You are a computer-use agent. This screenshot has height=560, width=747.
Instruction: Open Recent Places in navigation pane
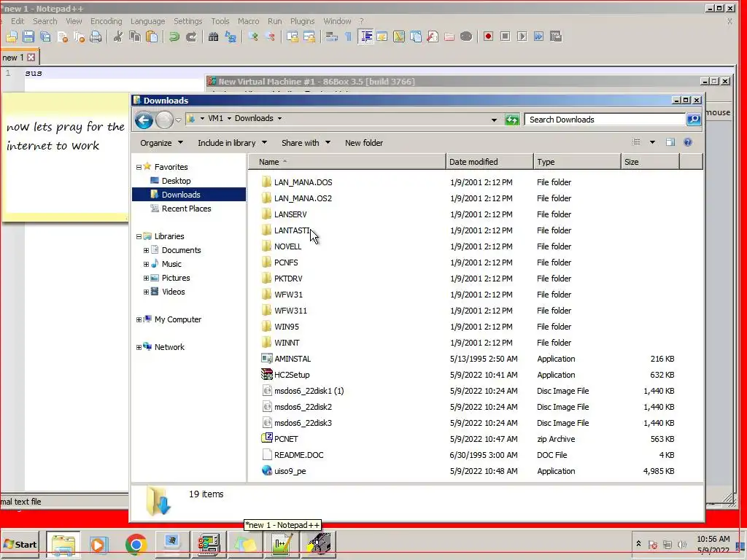pos(186,209)
